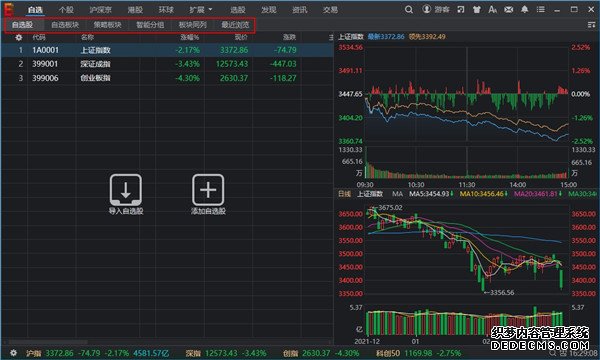This screenshot has width=600, height=360.
Task: Open the 个股 main menu
Action: pos(66,10)
